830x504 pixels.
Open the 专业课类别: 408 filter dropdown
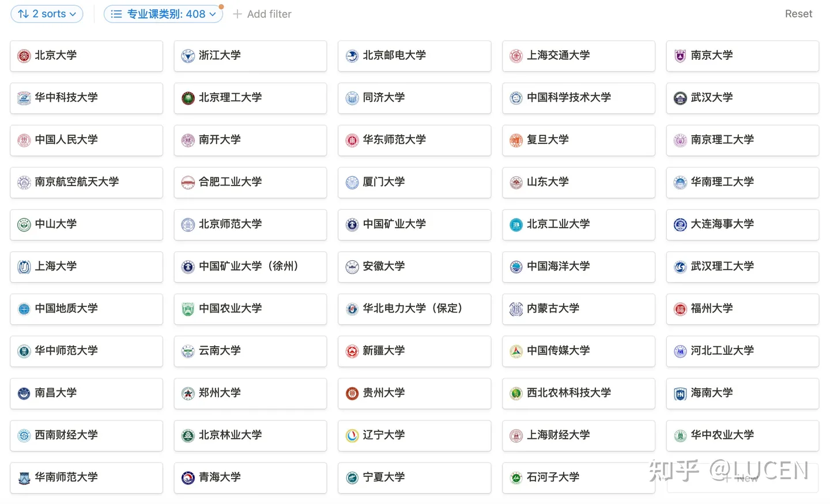(163, 14)
